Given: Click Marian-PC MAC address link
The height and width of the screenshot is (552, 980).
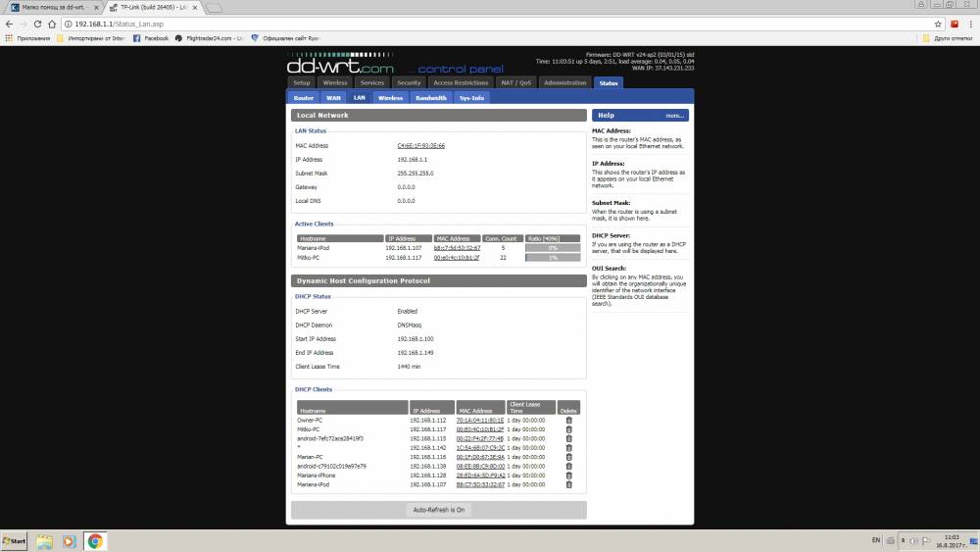Looking at the screenshot, I should point(480,457).
